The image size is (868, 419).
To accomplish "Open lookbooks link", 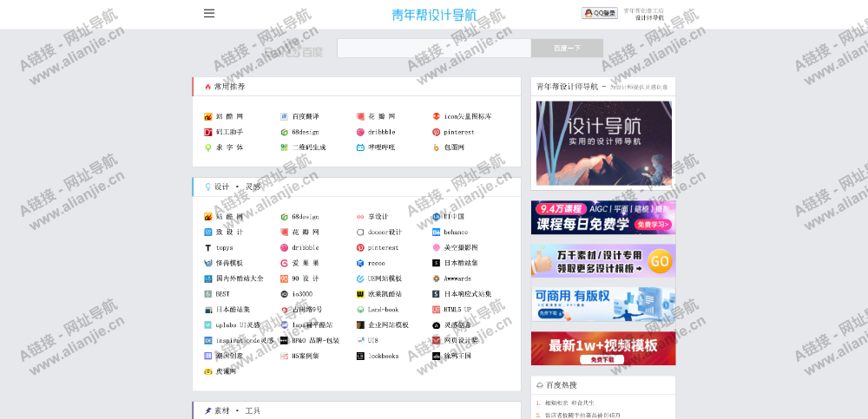I will point(383,357).
